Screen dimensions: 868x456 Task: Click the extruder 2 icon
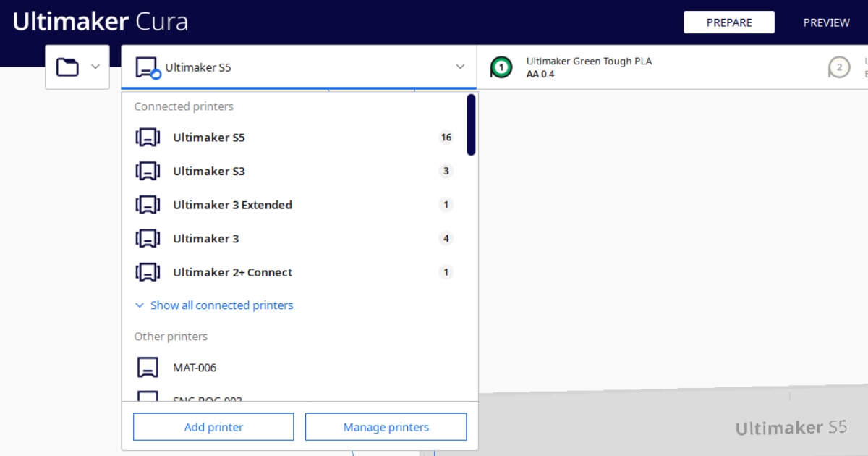pos(839,67)
